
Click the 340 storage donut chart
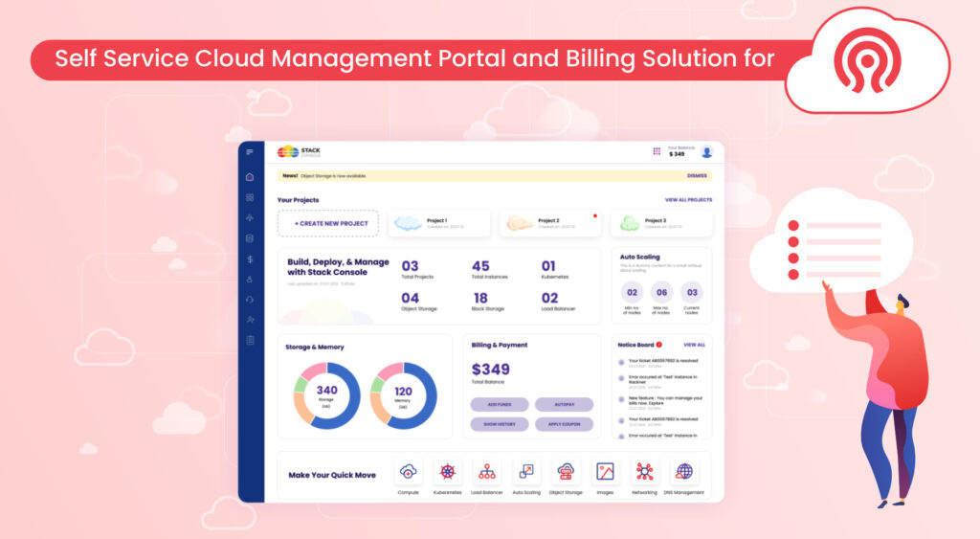coord(327,395)
